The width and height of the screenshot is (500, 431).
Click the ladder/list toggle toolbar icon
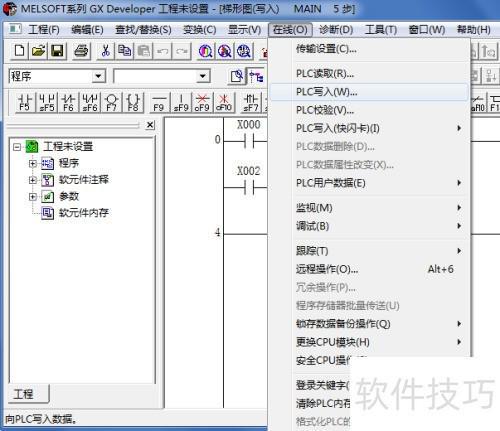[x=256, y=76]
